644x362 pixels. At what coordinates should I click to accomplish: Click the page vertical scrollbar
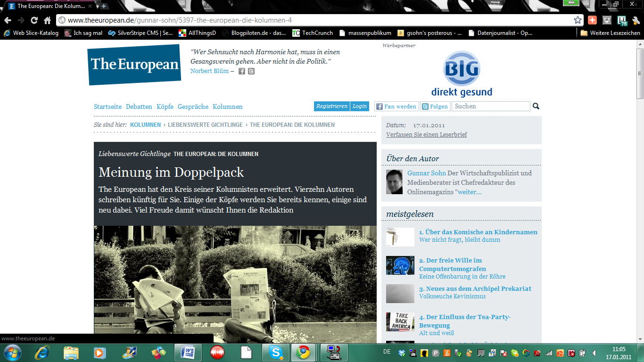point(640,189)
